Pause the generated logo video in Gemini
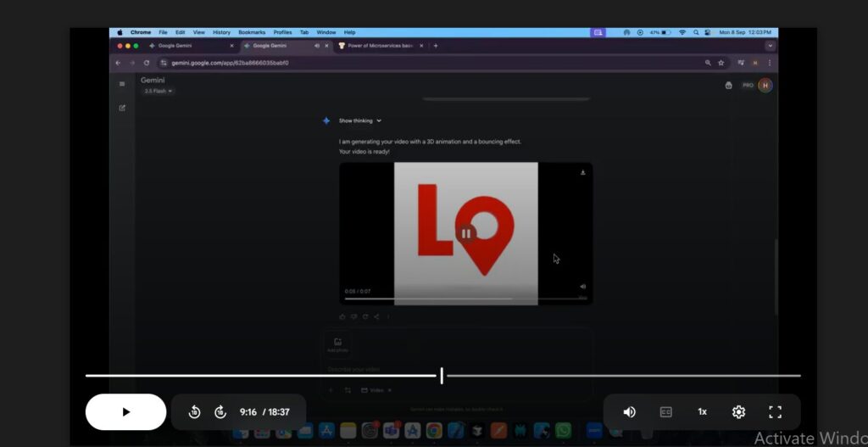 point(466,233)
